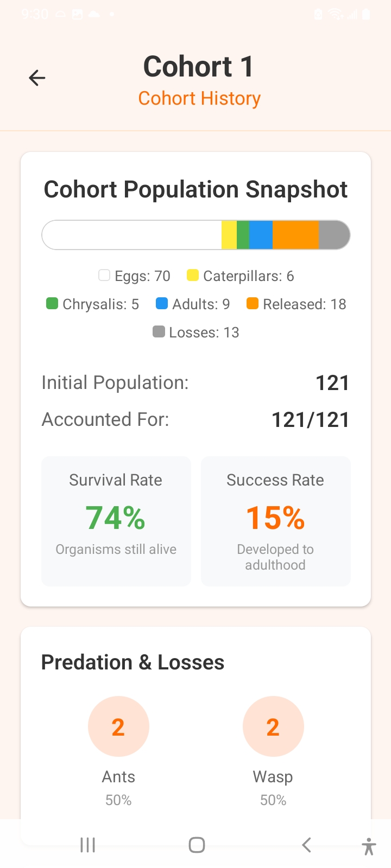Tap the back arrow in header

pos(37,78)
